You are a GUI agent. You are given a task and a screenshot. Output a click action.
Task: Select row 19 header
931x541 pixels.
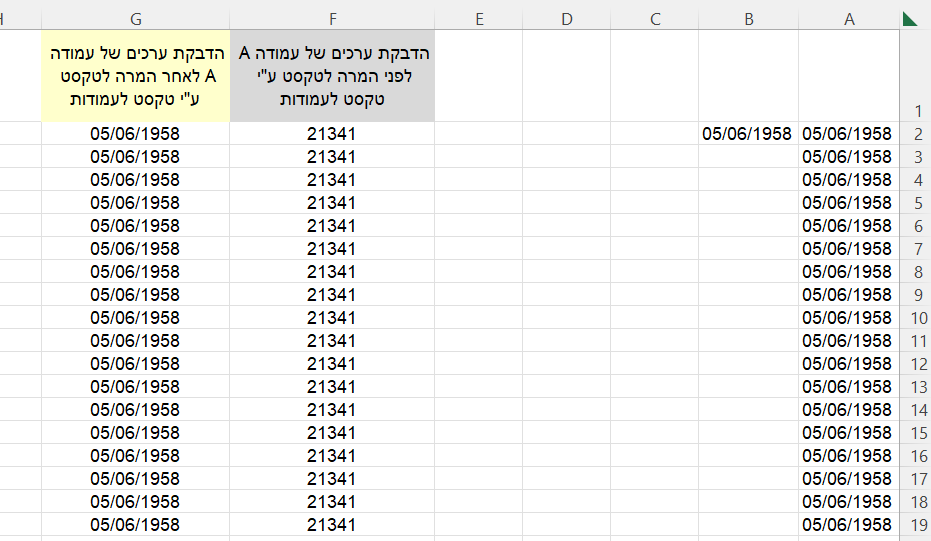click(x=915, y=525)
